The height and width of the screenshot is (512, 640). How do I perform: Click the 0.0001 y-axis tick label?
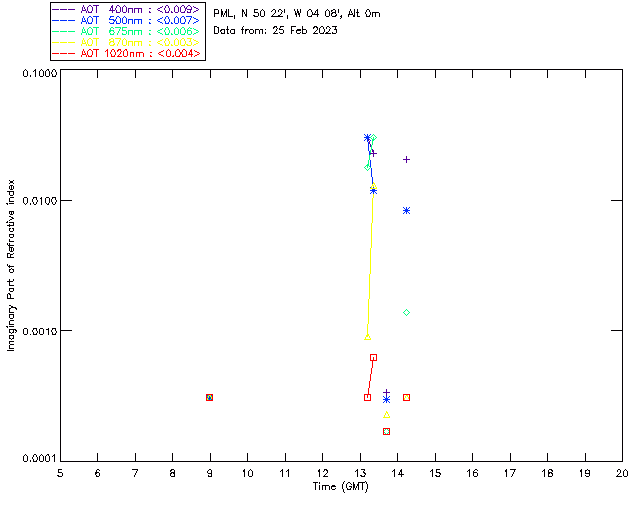pos(39,459)
